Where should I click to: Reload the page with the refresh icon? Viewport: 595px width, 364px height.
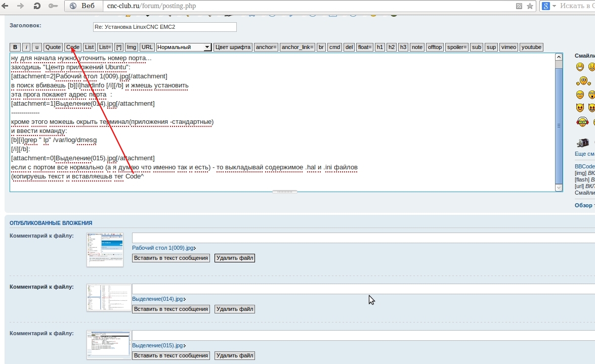tap(37, 6)
